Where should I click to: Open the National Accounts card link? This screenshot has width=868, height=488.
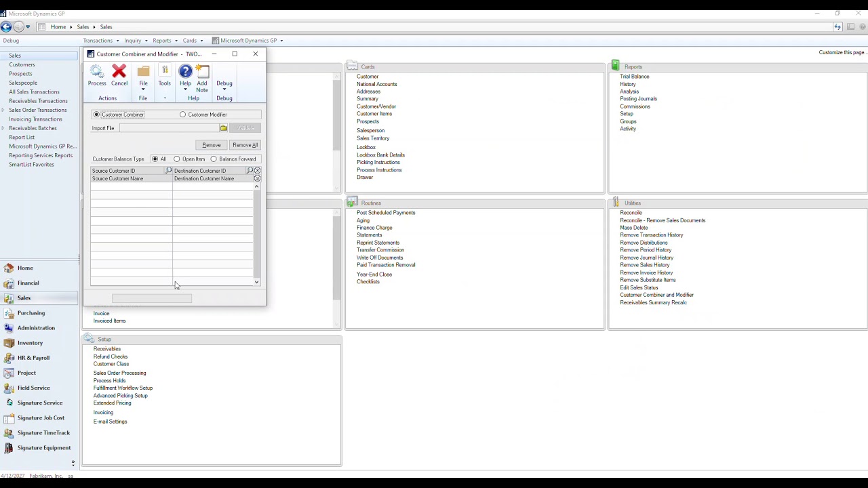pyautogui.click(x=377, y=84)
